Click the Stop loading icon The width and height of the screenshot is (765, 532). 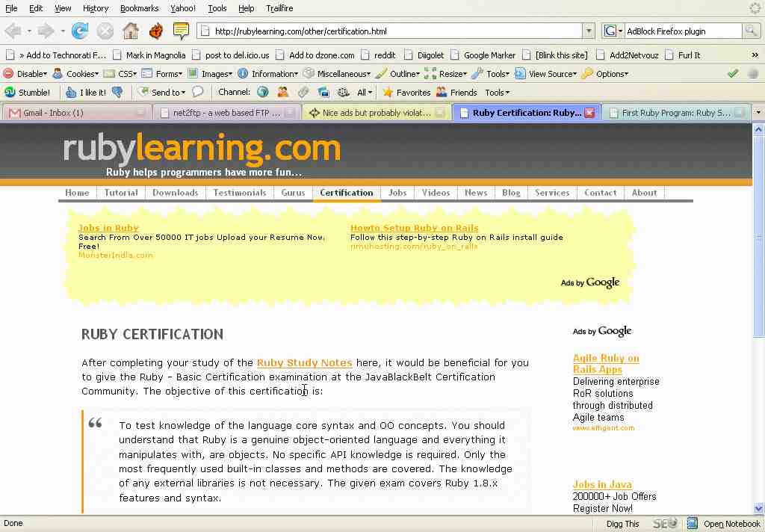tap(105, 31)
